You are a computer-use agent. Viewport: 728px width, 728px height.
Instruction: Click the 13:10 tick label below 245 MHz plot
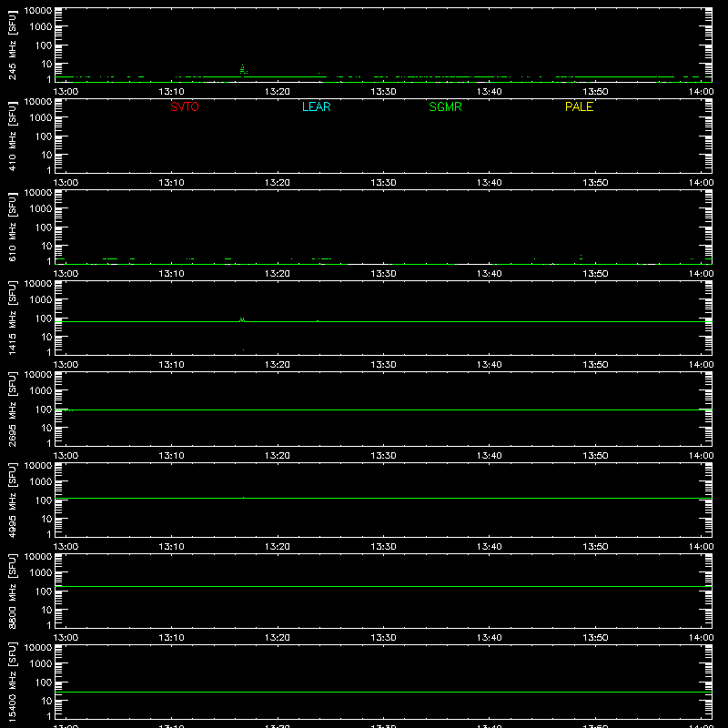pyautogui.click(x=171, y=92)
